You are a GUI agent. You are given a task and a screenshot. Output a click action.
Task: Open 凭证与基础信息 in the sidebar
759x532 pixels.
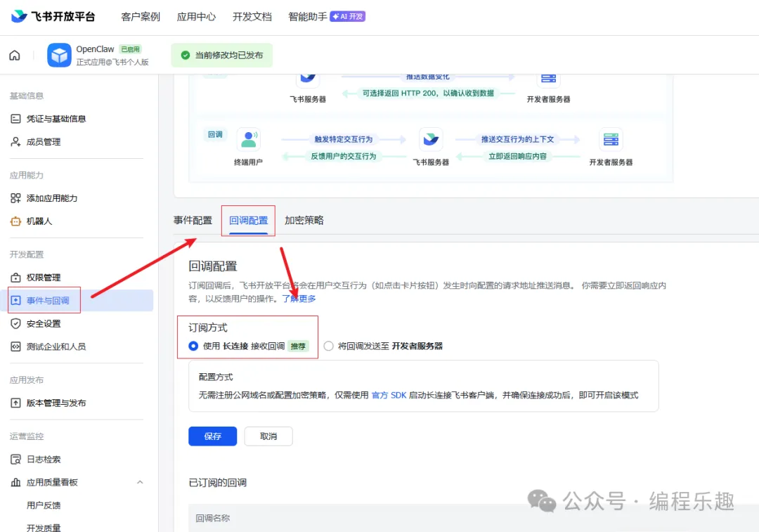pyautogui.click(x=56, y=119)
